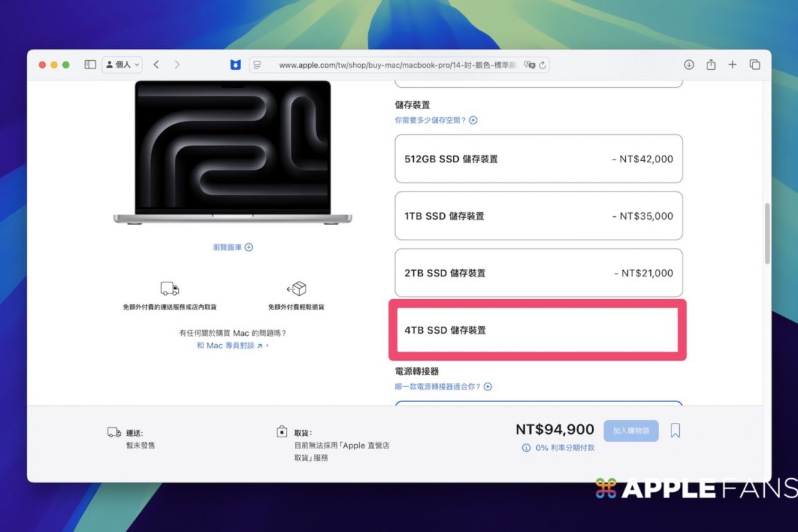Click 加入購物袋 button
The width and height of the screenshot is (798, 532).
(x=631, y=430)
